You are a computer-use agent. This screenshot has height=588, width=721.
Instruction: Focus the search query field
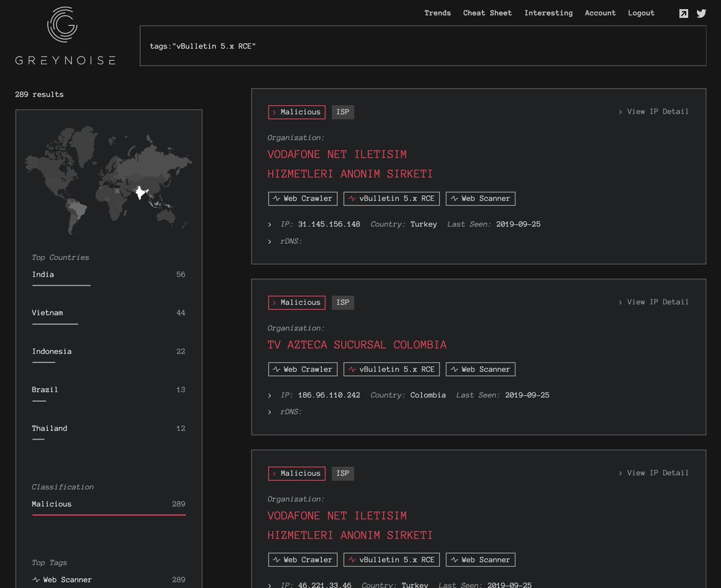[423, 46]
